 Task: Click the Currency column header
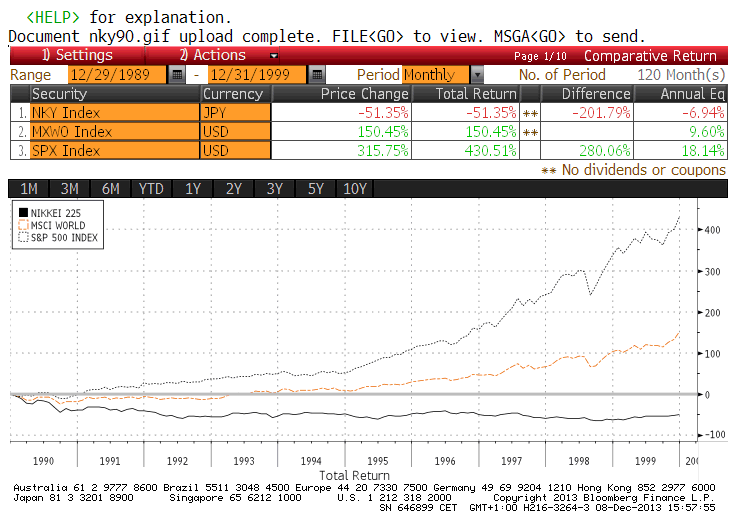(236, 94)
